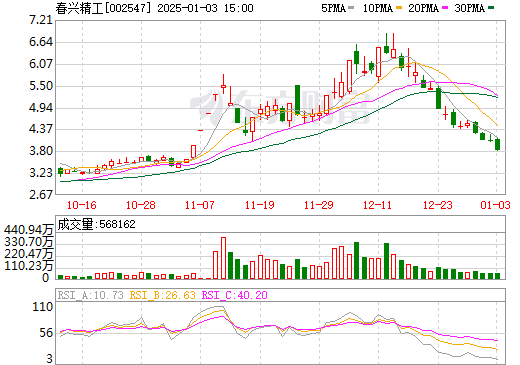Click the 440.94万 volume axis label

point(28,230)
